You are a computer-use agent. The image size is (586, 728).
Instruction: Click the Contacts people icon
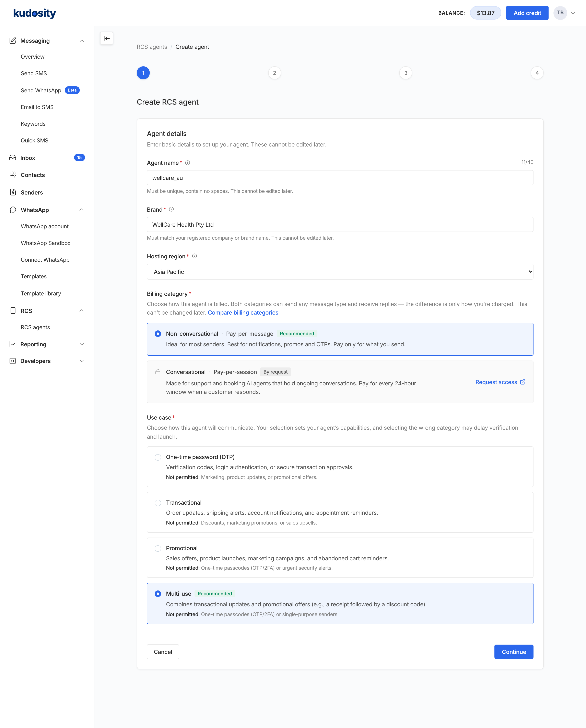(x=13, y=175)
